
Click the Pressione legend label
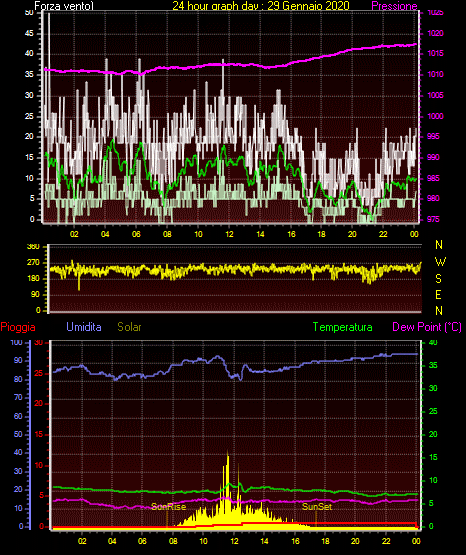point(394,6)
